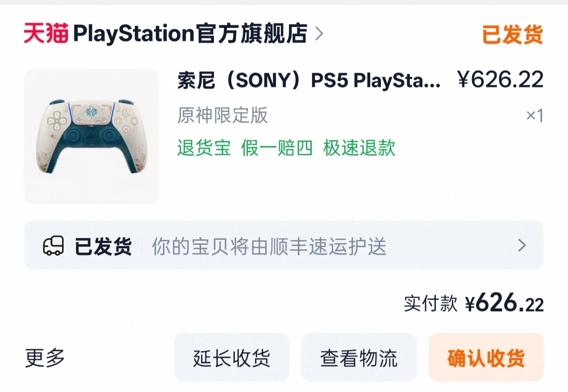Tap the item price at top right
Viewport: 568px width, 392px height.
pyautogui.click(x=501, y=80)
